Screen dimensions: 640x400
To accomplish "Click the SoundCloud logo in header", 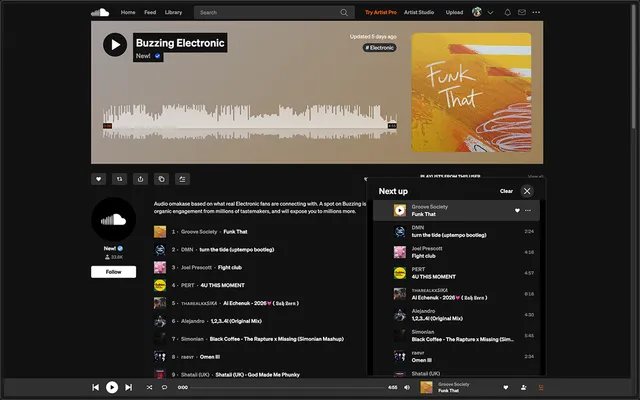I will coord(100,12).
